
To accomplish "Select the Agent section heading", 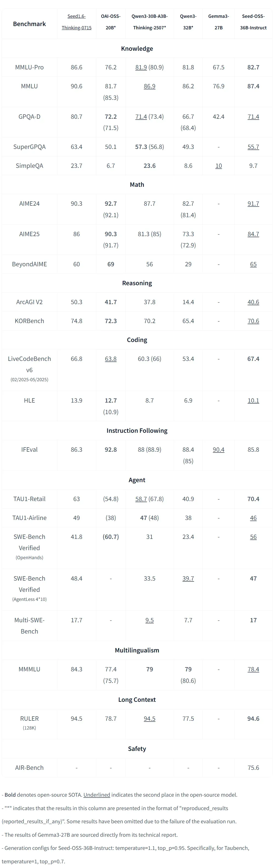I will pos(137,480).
